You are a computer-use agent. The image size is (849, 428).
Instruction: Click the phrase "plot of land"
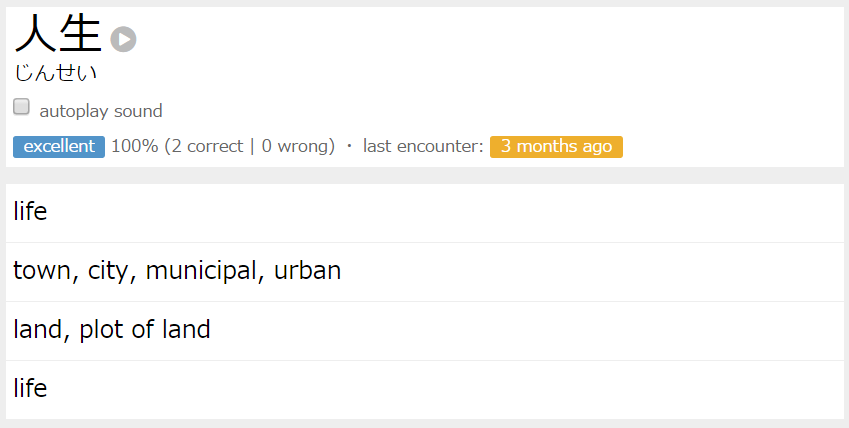pyautogui.click(x=144, y=330)
